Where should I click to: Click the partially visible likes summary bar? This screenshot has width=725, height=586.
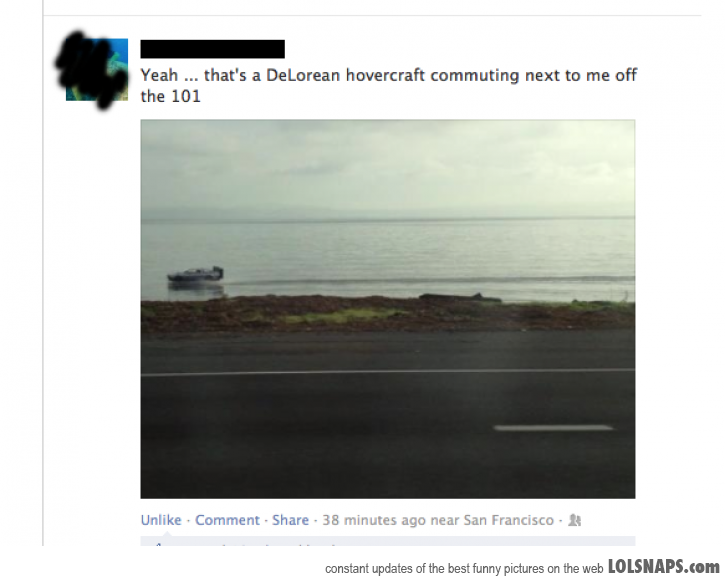coord(388,541)
